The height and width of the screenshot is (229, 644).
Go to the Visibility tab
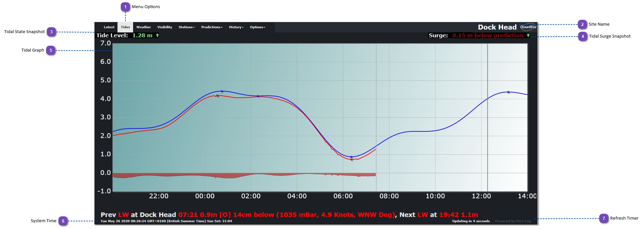165,27
